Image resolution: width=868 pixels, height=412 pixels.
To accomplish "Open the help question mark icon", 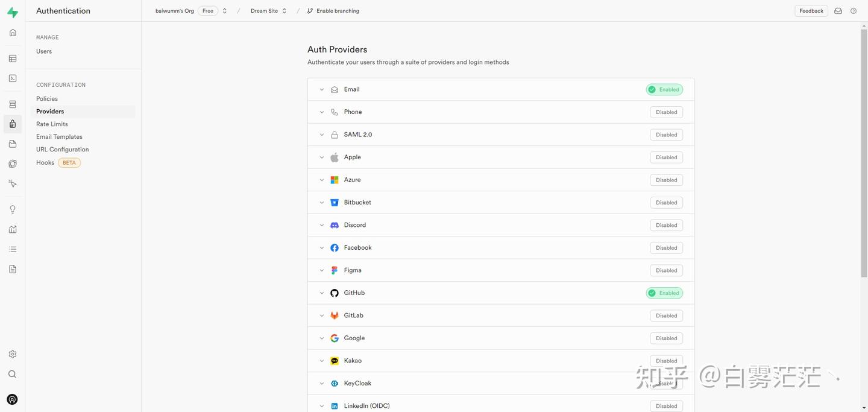I will pyautogui.click(x=854, y=11).
